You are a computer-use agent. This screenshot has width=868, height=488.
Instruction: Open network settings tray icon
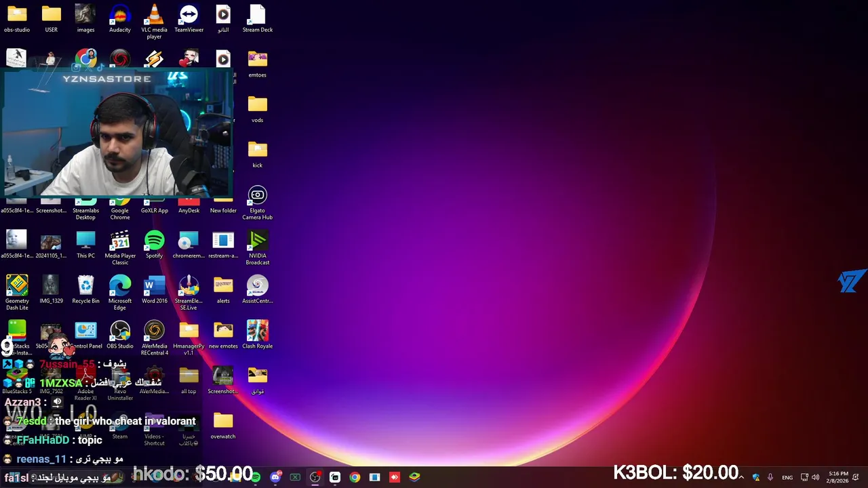(804, 477)
